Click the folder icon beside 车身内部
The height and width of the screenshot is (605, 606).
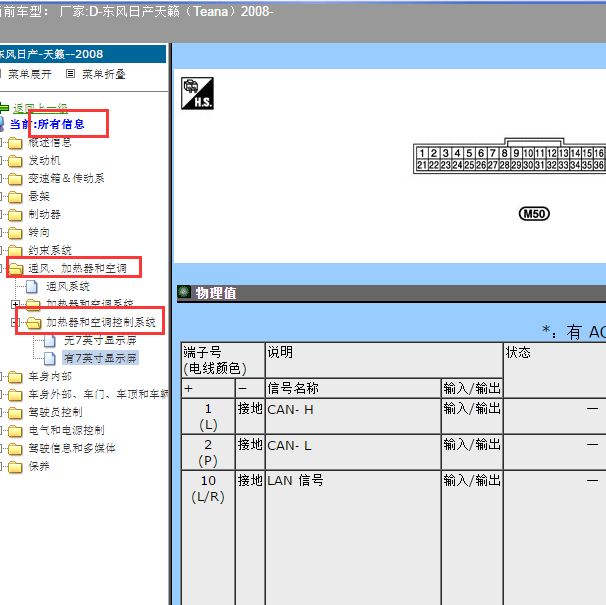click(x=15, y=377)
